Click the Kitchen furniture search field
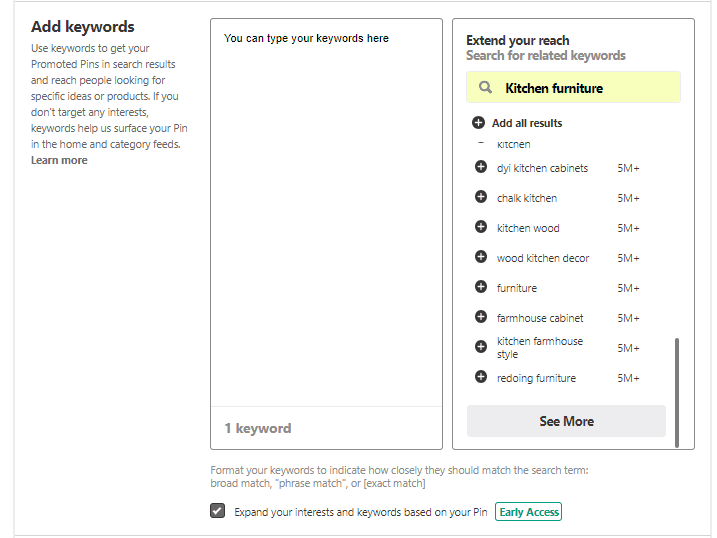This screenshot has height=538, width=717. (x=573, y=87)
